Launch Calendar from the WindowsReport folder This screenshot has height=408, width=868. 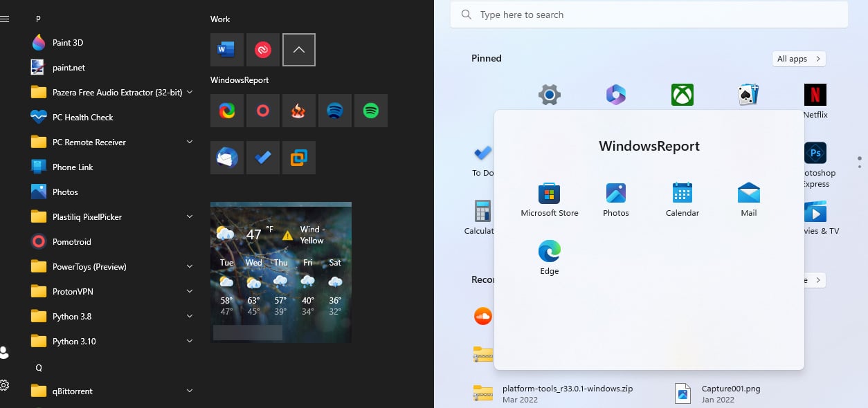click(x=682, y=200)
